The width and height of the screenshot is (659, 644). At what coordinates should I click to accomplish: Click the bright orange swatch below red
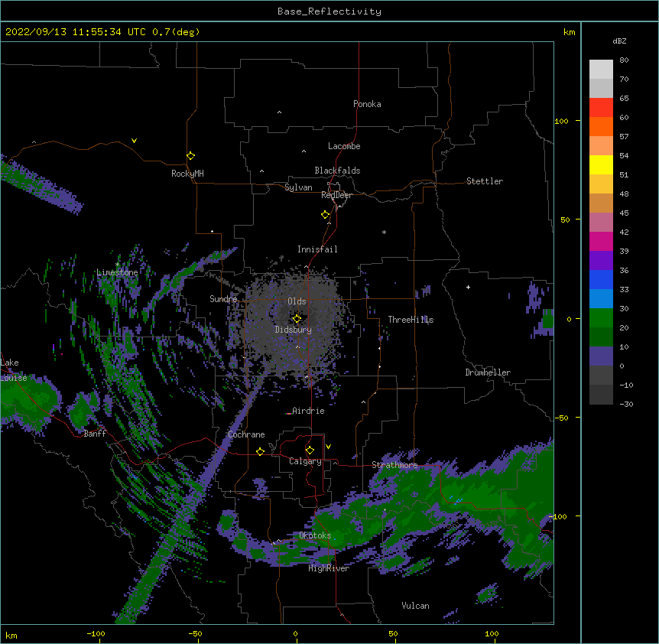point(601,126)
